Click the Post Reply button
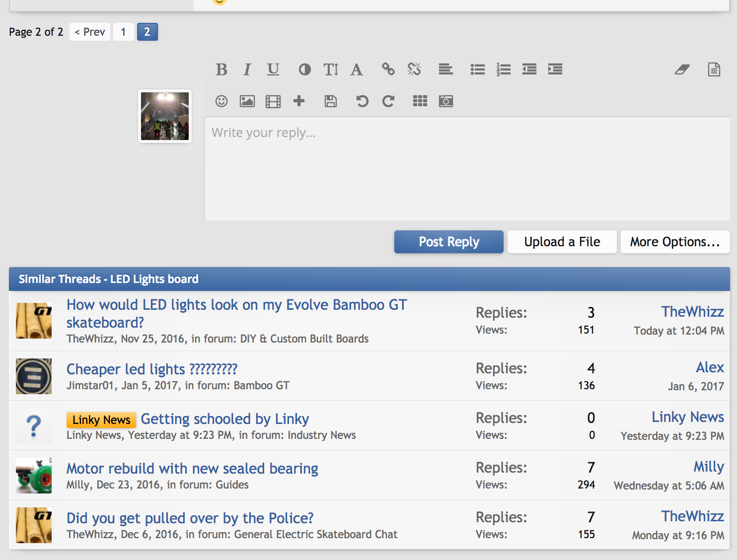The width and height of the screenshot is (737, 560). click(x=448, y=242)
